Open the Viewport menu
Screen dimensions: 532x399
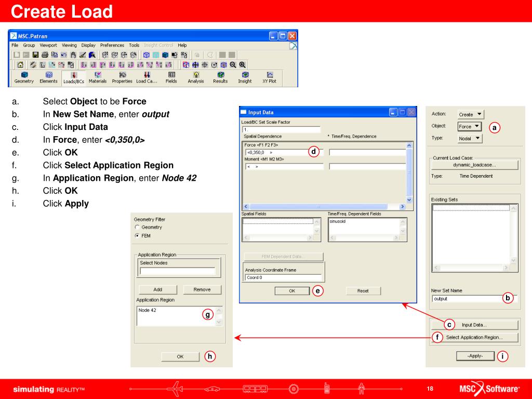click(48, 45)
